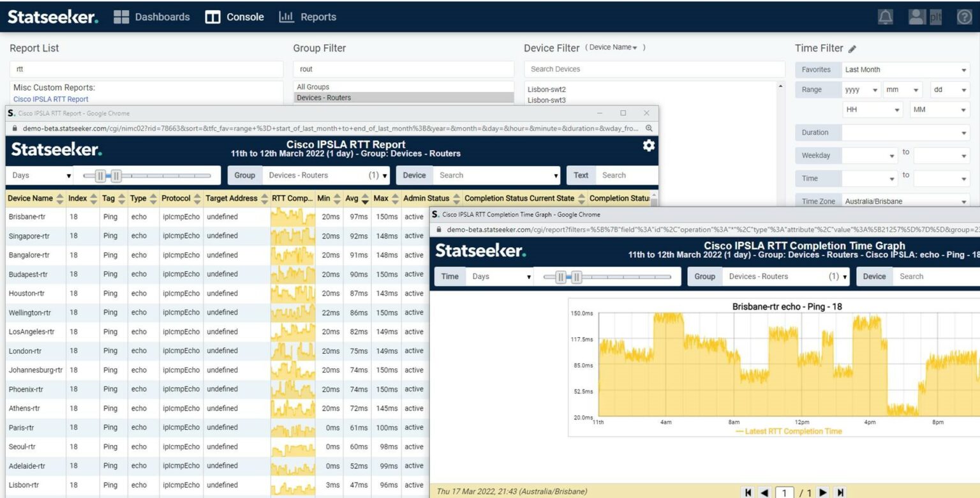Screen dimensions: 980x498
Task: Sort by the Index column arrows
Action: click(x=94, y=199)
